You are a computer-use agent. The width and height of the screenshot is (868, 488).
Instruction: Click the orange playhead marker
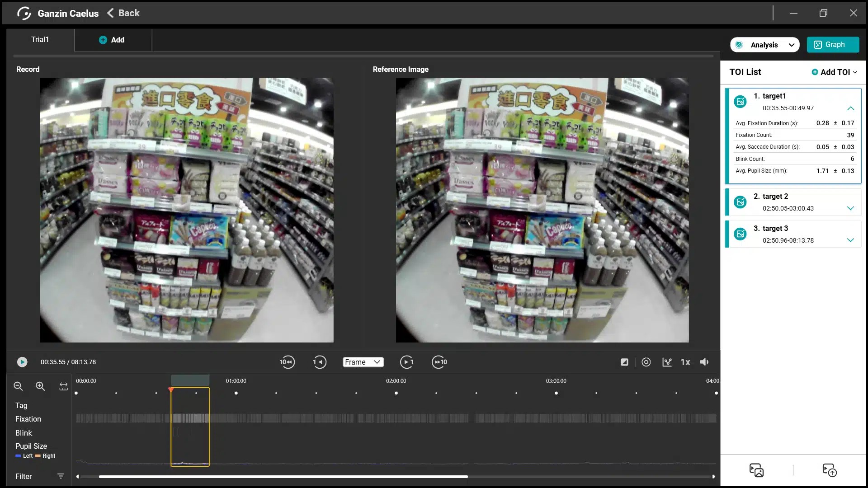click(x=171, y=389)
